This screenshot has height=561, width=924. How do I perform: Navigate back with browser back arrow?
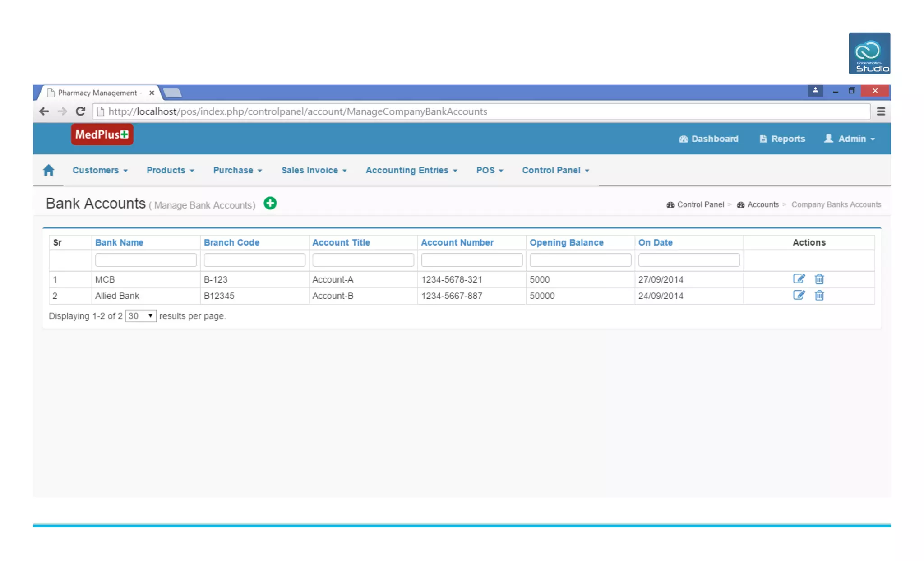44,111
